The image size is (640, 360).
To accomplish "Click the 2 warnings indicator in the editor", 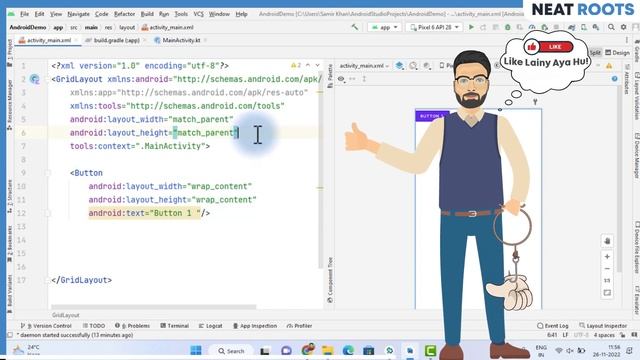I will tap(296, 65).
